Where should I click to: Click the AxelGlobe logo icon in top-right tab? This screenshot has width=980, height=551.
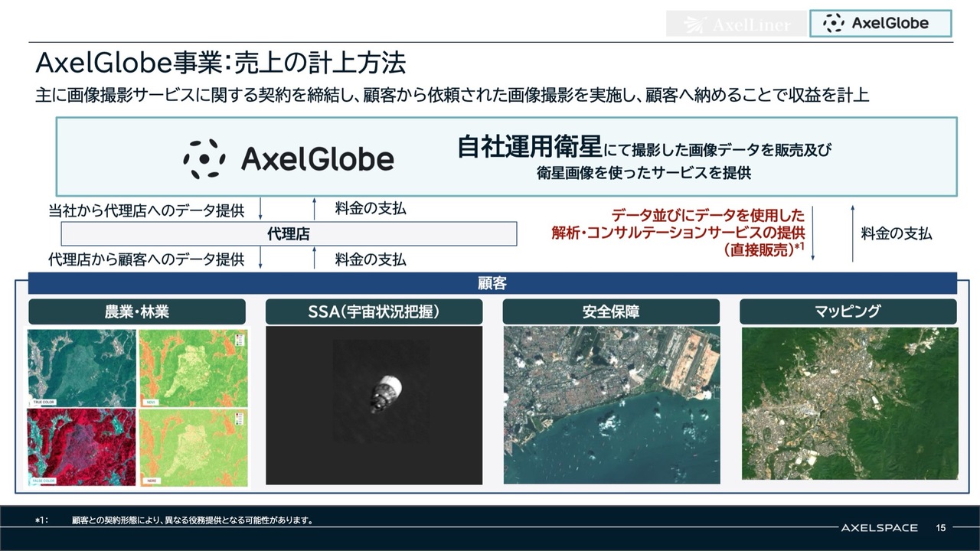834,24
